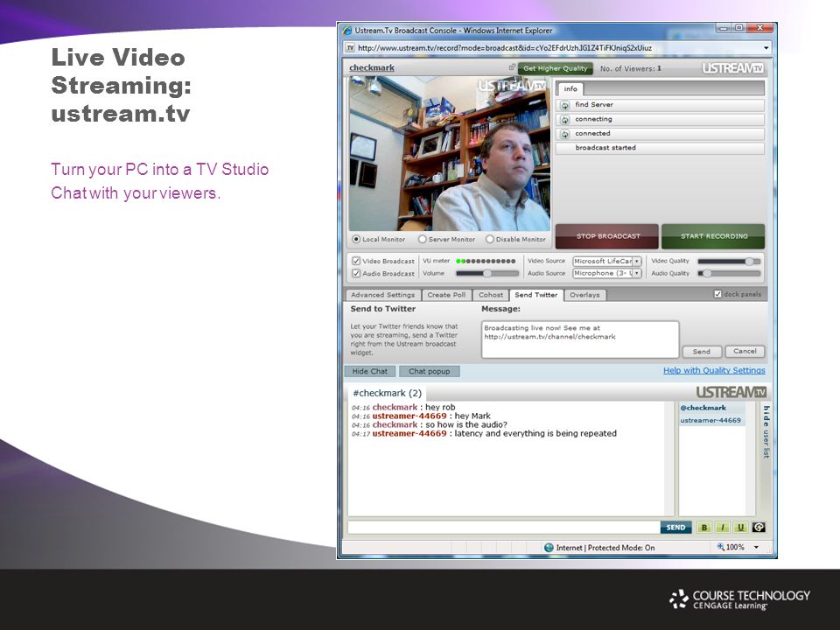Click the underline U chat formatting icon
The height and width of the screenshot is (630, 840).
[740, 528]
